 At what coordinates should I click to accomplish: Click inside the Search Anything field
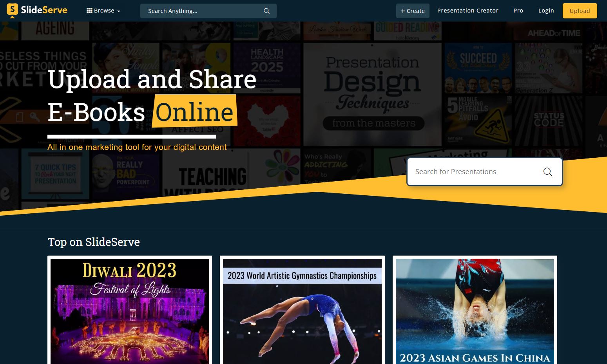200,11
